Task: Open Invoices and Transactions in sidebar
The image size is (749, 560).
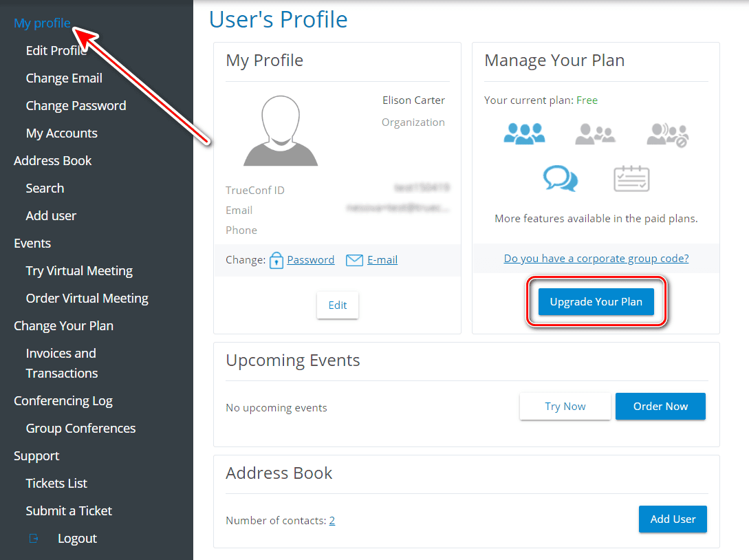Action: tap(62, 363)
